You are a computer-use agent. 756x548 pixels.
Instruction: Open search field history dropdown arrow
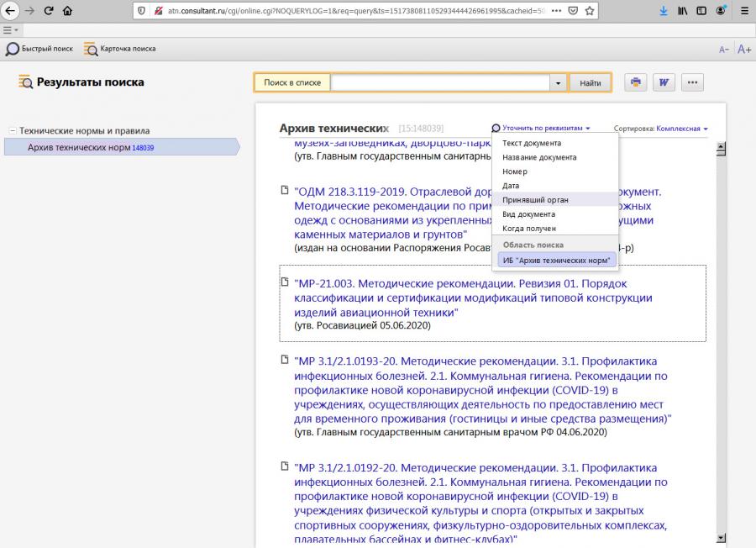(x=559, y=83)
